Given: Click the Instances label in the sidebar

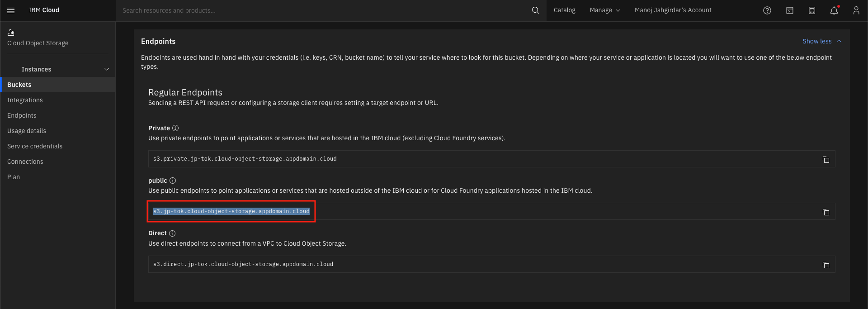Looking at the screenshot, I should (37, 69).
